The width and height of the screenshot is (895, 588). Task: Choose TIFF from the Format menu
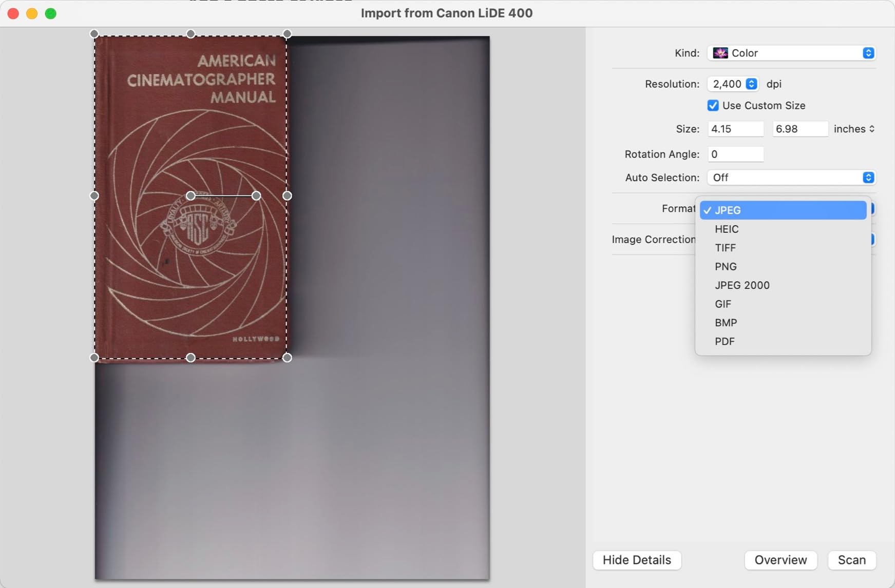click(x=725, y=248)
